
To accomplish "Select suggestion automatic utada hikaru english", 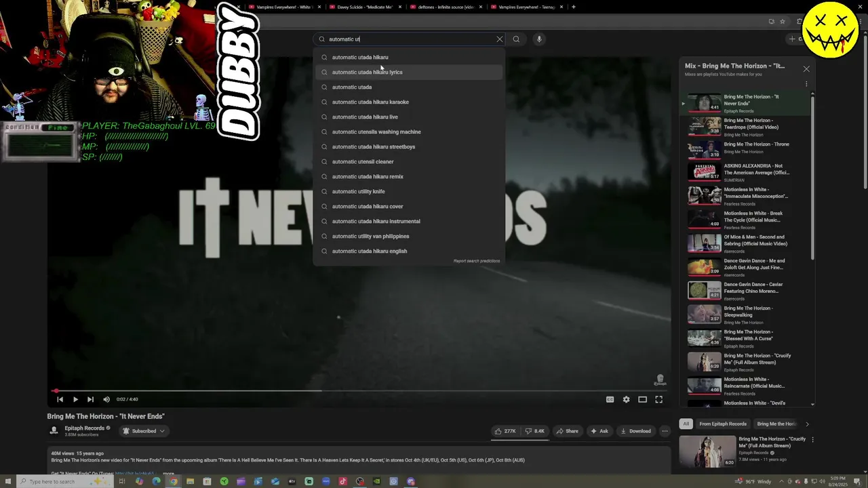I will pyautogui.click(x=409, y=251).
